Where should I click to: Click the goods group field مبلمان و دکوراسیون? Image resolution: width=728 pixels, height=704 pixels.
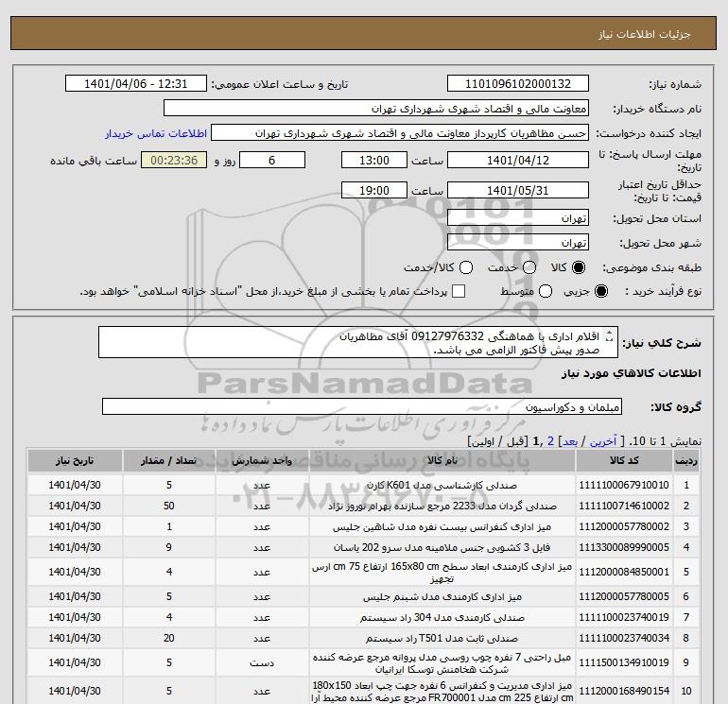click(x=362, y=407)
